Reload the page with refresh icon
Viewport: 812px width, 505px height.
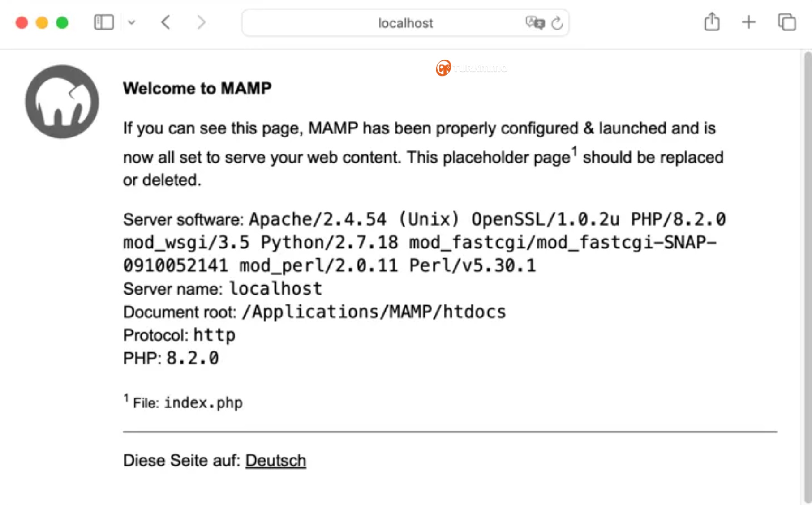point(557,23)
